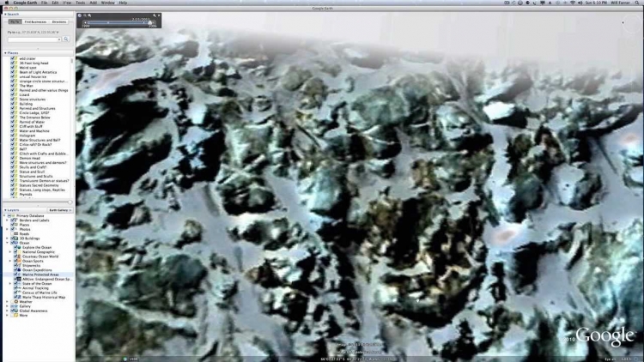Select 'Statues Sacred Geometry' place entry
Viewport: 644px width, 362px height.
(39, 185)
